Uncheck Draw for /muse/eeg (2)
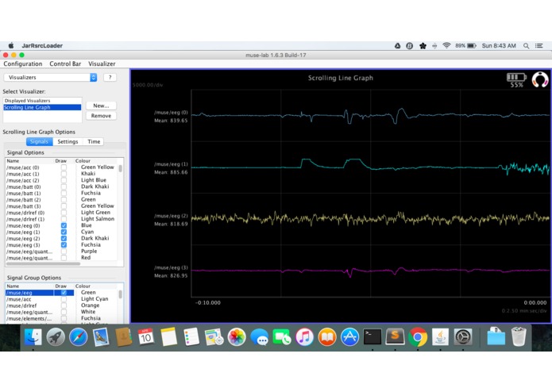Image resolution: width=552 pixels, height=392 pixels. pyautogui.click(x=64, y=238)
